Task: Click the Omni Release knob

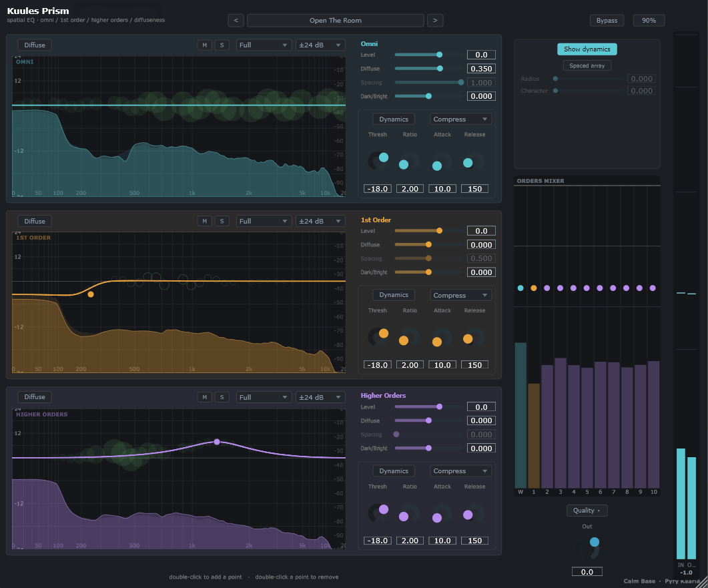Action: point(474,161)
